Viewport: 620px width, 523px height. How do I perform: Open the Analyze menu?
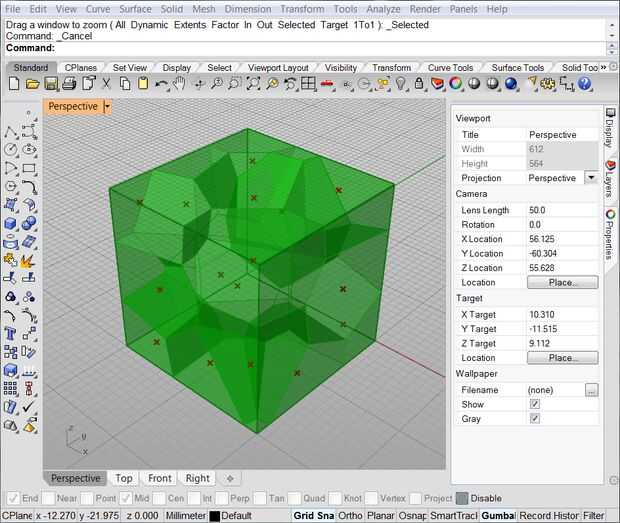pos(383,9)
